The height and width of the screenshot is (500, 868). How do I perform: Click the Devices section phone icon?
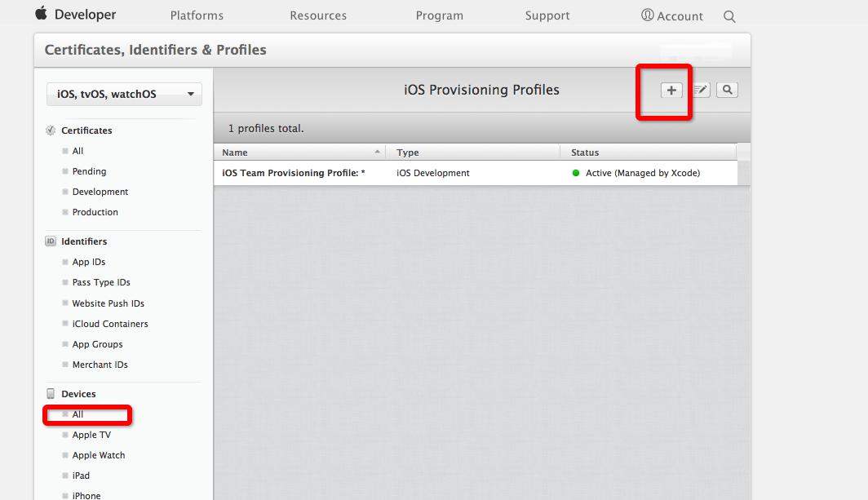[51, 394]
